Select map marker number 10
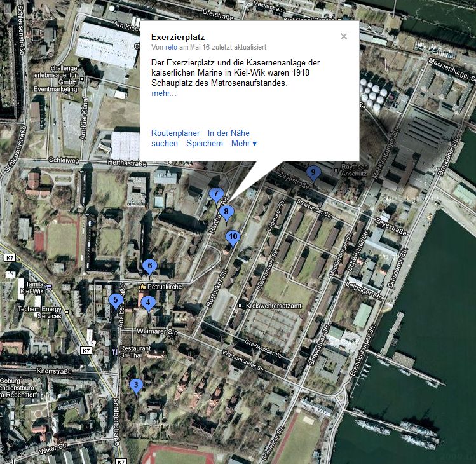 point(233,238)
